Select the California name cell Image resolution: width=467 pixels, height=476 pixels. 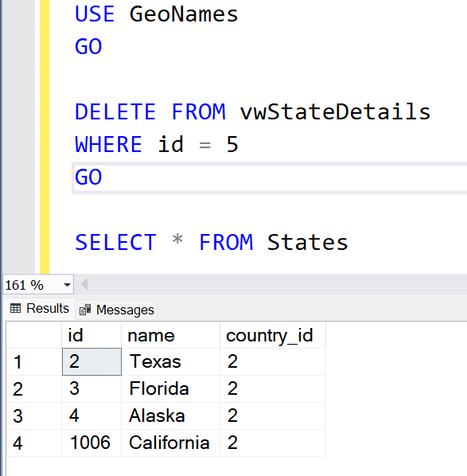170,443
